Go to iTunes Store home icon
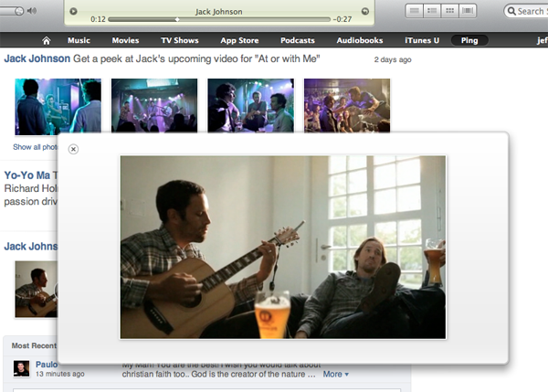Image resolution: width=548 pixels, height=392 pixels. point(46,41)
